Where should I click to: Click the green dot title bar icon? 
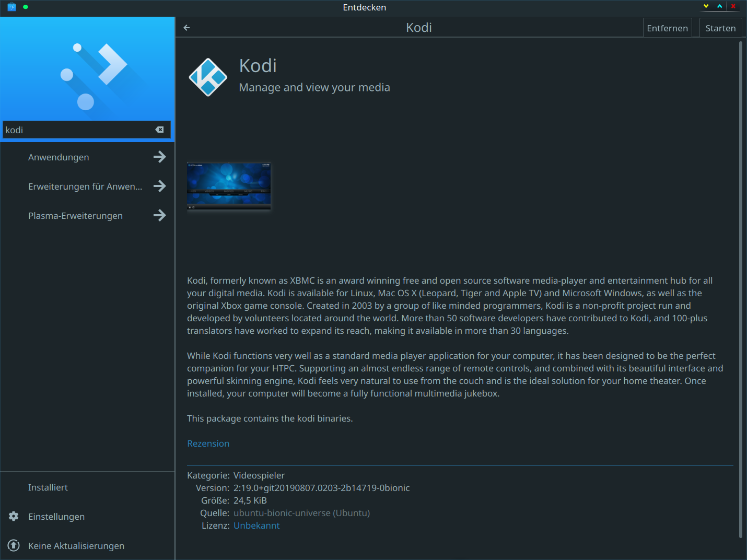26,7
